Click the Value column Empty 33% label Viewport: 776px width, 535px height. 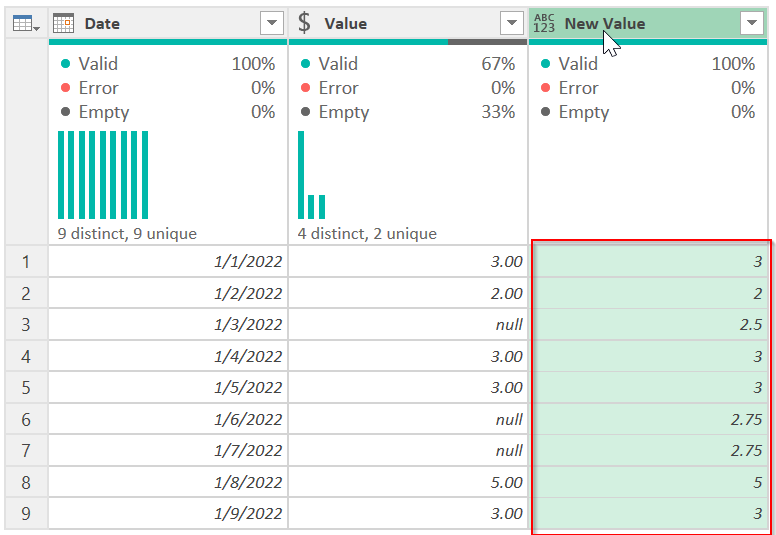[408, 112]
